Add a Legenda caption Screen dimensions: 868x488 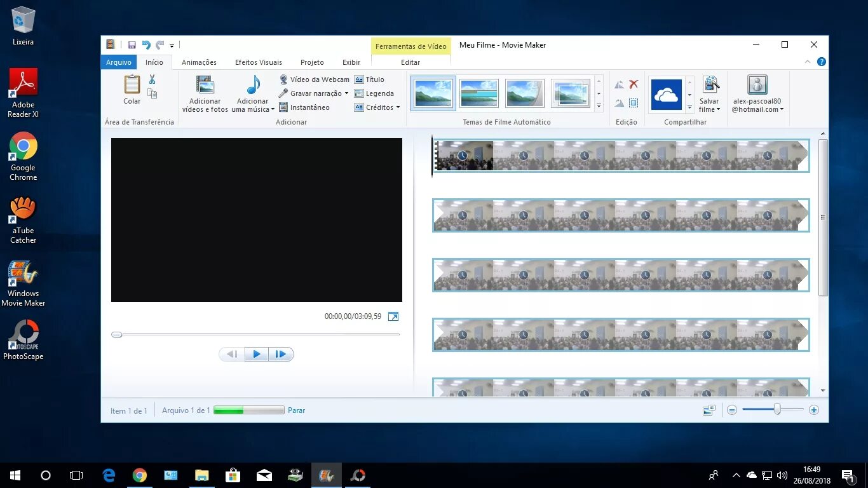[x=374, y=93]
